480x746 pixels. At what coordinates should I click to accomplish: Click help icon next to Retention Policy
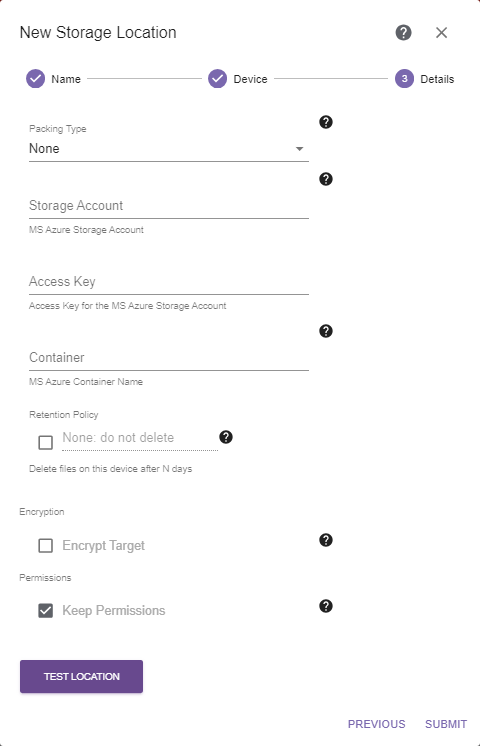(x=226, y=437)
